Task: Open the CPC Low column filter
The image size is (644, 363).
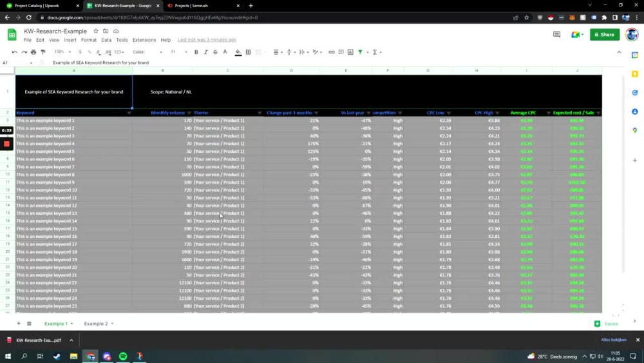Action: pos(448,113)
